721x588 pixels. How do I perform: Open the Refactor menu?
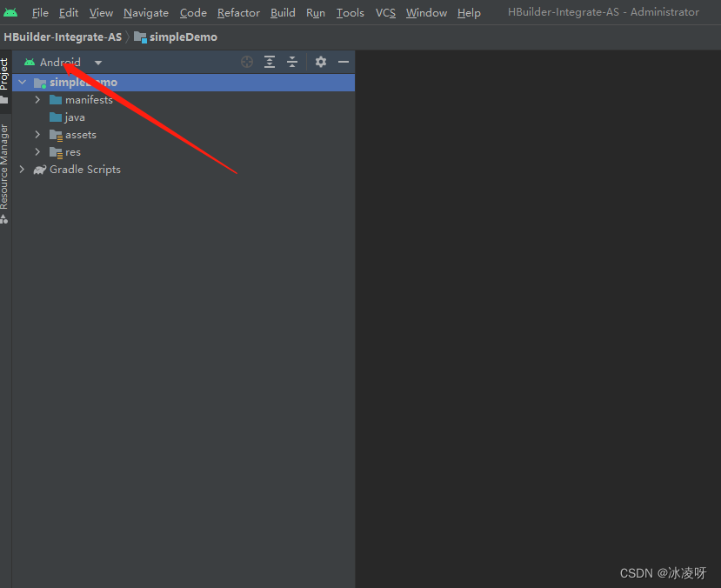pyautogui.click(x=238, y=13)
